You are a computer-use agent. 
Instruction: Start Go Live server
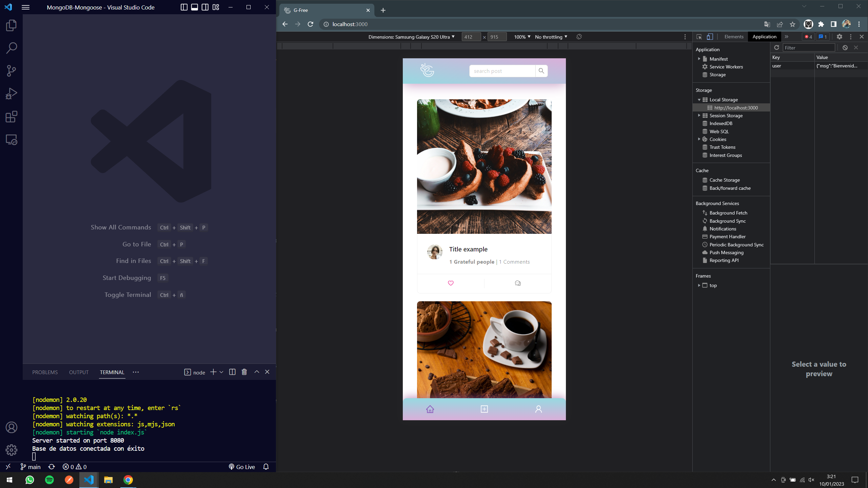tap(242, 467)
